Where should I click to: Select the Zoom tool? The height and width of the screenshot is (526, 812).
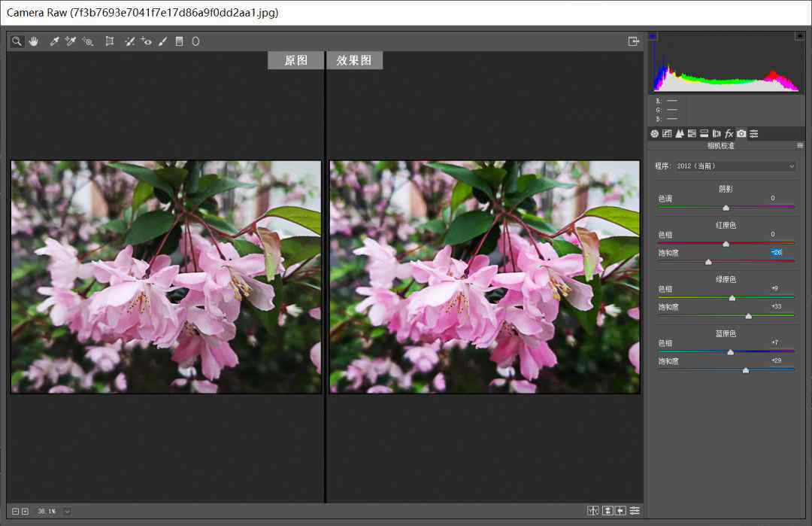coord(17,41)
